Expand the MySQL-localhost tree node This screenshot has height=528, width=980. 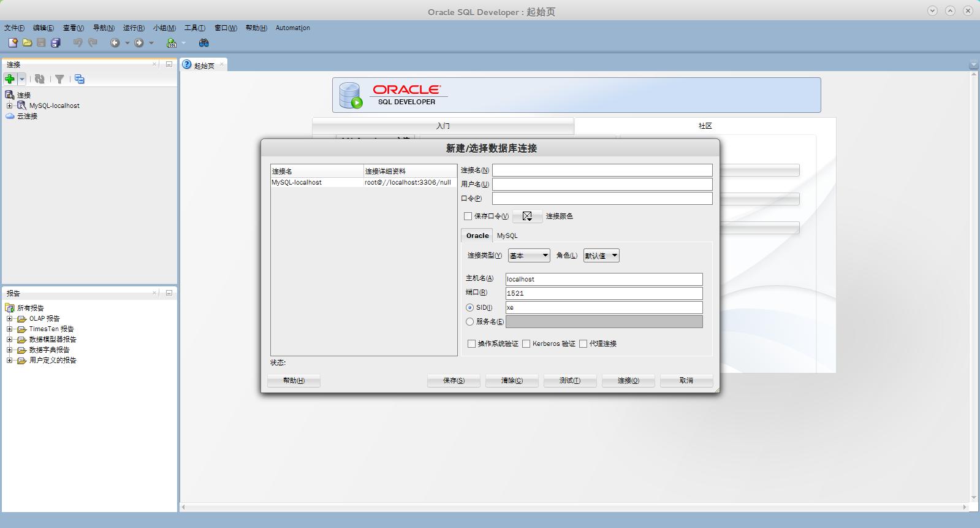9,105
